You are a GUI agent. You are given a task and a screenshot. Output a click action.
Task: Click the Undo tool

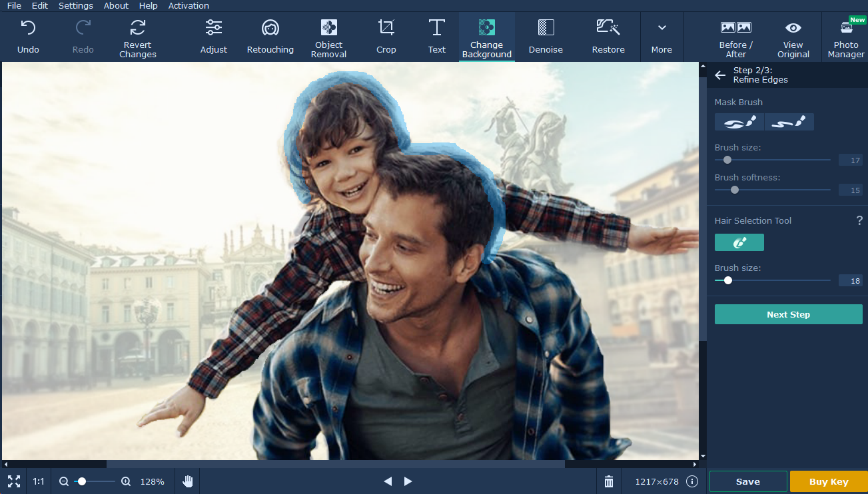[28, 37]
